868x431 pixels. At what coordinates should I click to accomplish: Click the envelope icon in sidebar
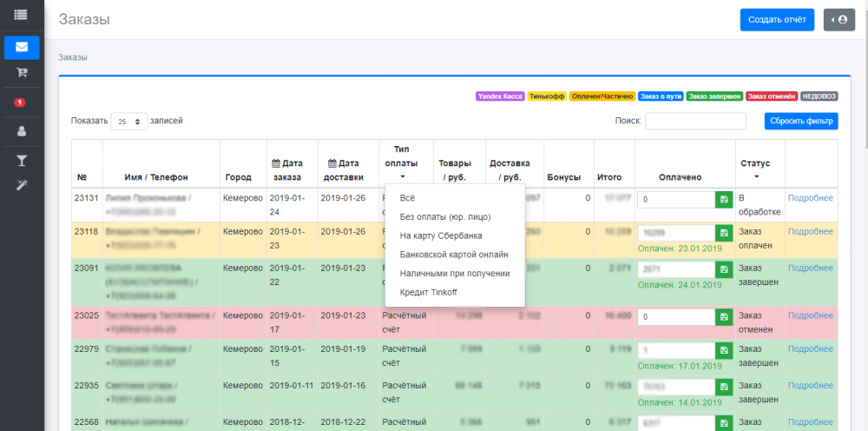21,47
